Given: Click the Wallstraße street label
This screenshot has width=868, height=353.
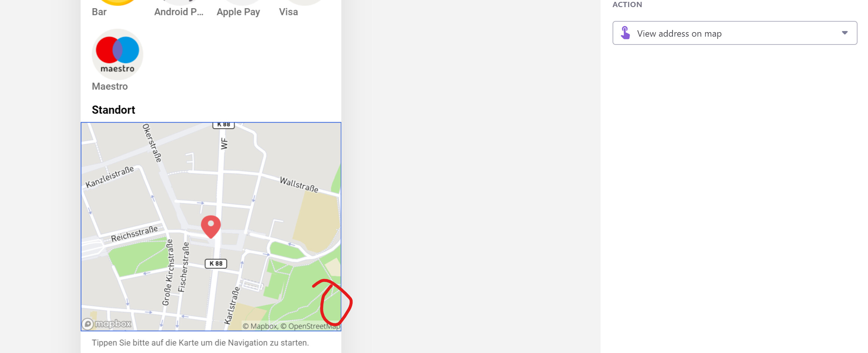Looking at the screenshot, I should tap(299, 185).
